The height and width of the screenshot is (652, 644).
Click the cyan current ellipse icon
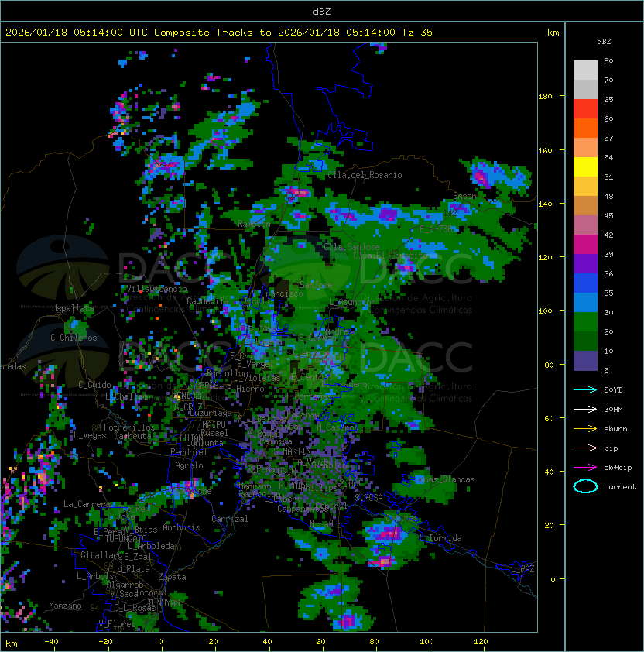coord(585,486)
